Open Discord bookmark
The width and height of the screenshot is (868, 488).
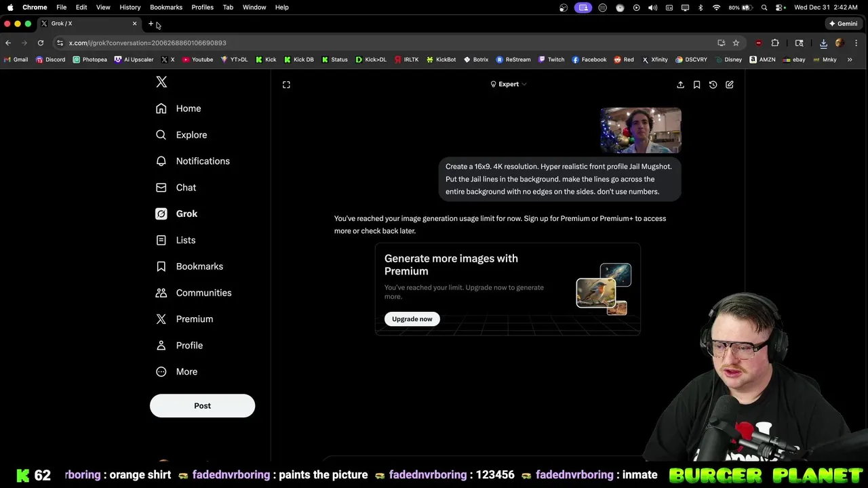pos(50,60)
